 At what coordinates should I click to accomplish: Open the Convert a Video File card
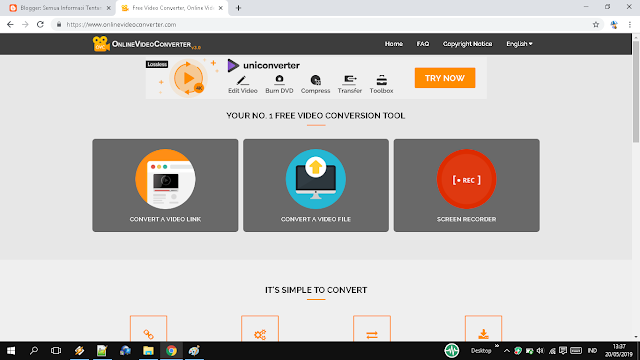click(x=316, y=185)
